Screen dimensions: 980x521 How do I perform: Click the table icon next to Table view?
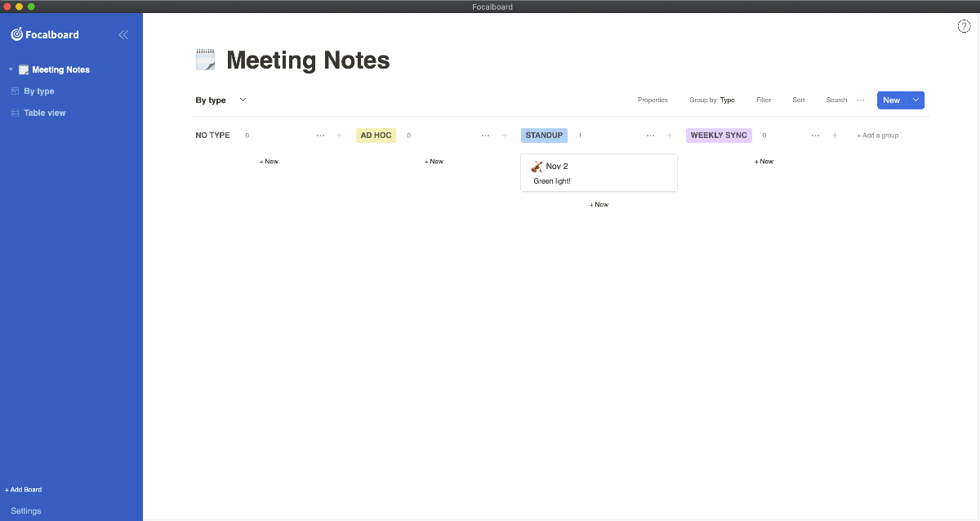15,113
